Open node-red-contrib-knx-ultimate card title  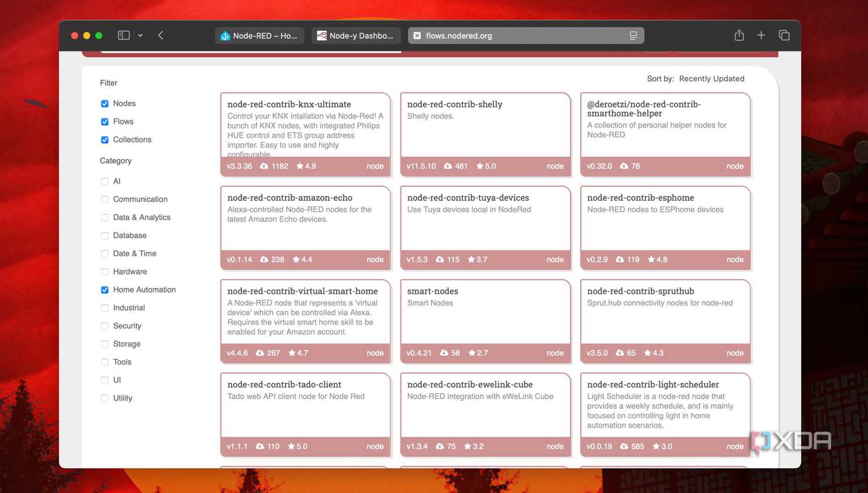pyautogui.click(x=289, y=104)
